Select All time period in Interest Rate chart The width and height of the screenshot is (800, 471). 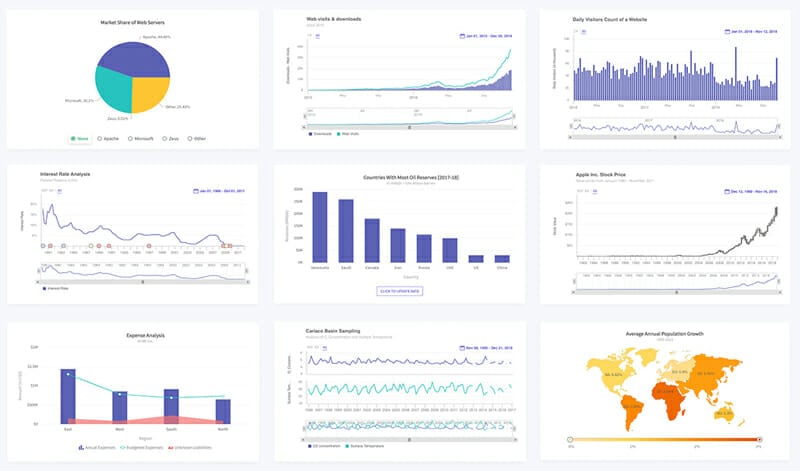[60, 191]
